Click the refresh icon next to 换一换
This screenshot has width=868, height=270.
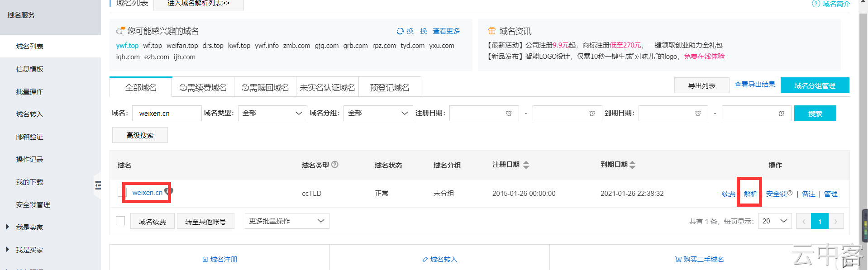(400, 31)
